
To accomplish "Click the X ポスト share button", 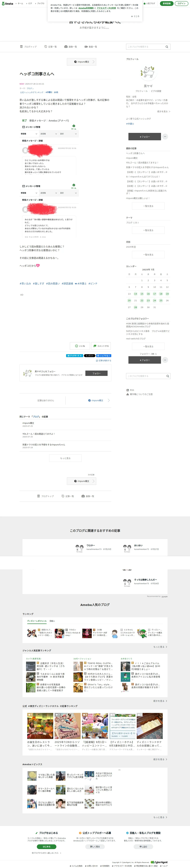I will (x=89, y=356).
